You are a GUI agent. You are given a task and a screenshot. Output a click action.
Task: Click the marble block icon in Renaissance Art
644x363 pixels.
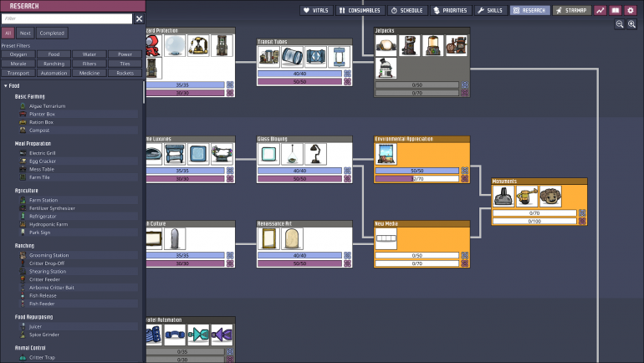tap(292, 238)
